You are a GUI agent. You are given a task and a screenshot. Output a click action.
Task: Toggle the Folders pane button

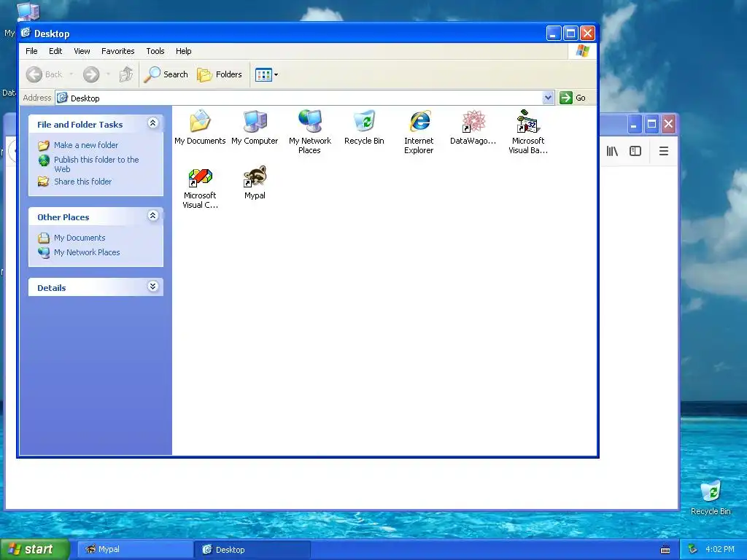point(220,74)
